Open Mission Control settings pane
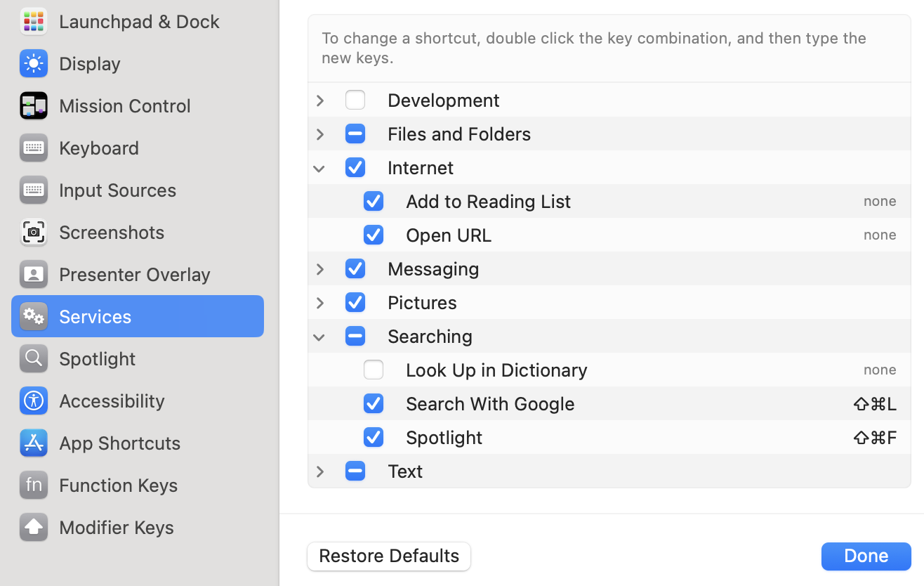924x586 pixels. [x=138, y=105]
